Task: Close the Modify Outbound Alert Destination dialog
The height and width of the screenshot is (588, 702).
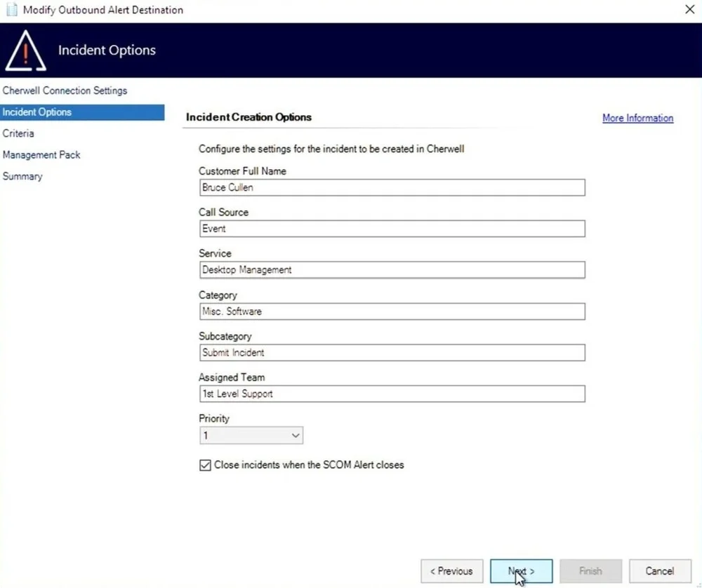Action: coord(689,9)
